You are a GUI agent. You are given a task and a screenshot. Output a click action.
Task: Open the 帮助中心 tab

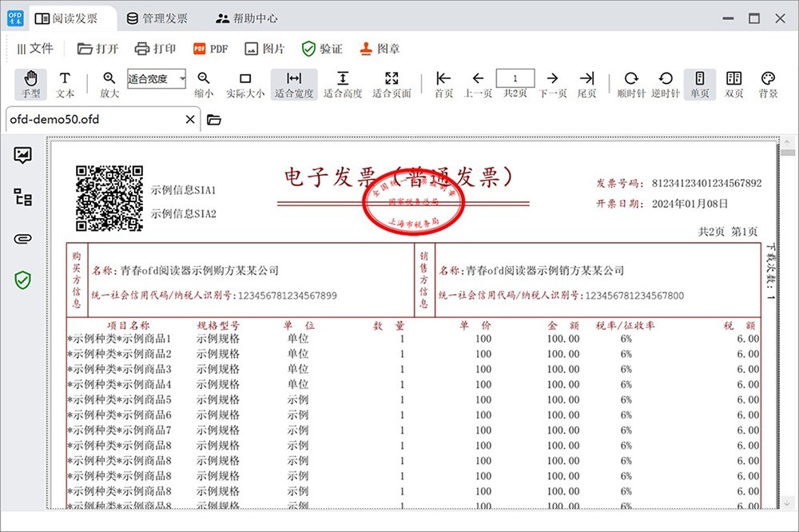point(246,18)
